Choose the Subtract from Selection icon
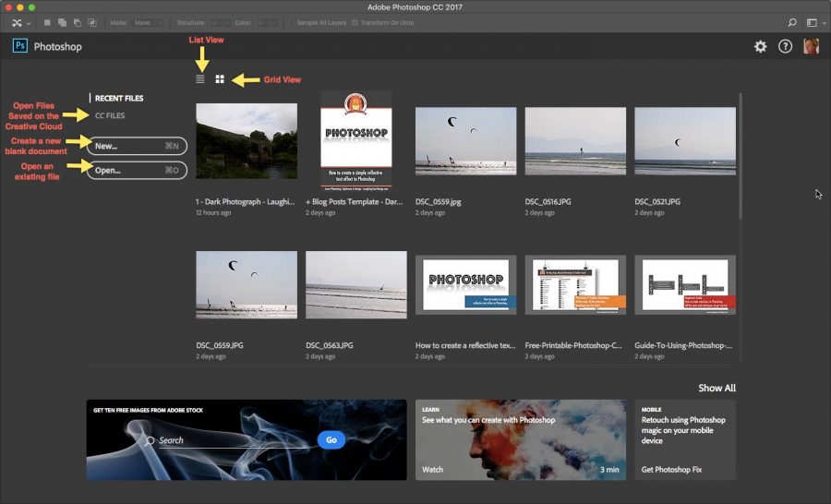The width and height of the screenshot is (831, 504). coord(78,23)
